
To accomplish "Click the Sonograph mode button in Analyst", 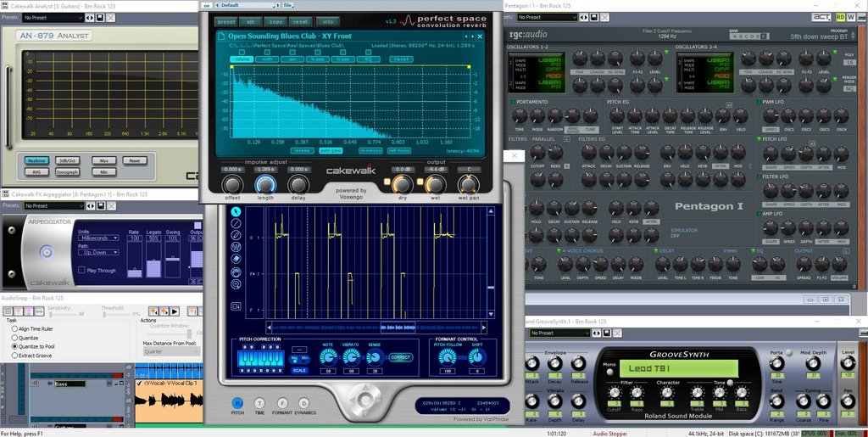I will [67, 172].
